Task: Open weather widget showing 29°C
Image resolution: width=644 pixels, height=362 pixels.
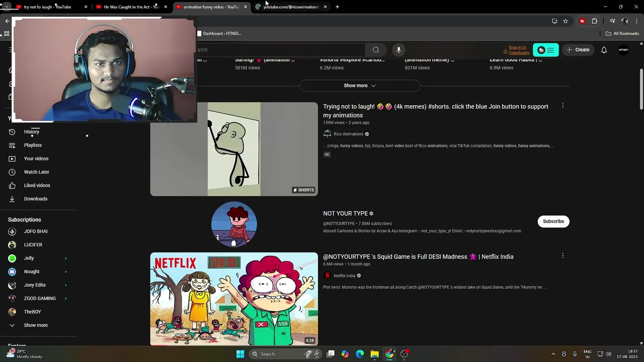Action: 24,354
